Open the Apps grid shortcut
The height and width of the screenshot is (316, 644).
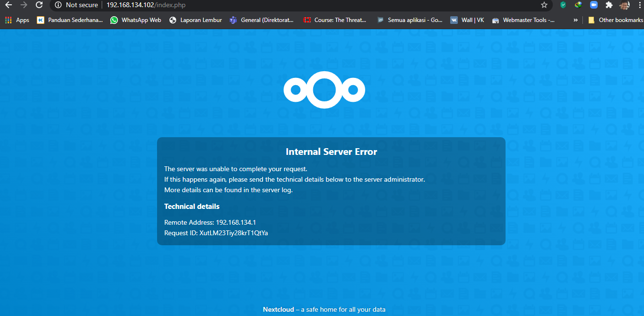[x=17, y=20]
